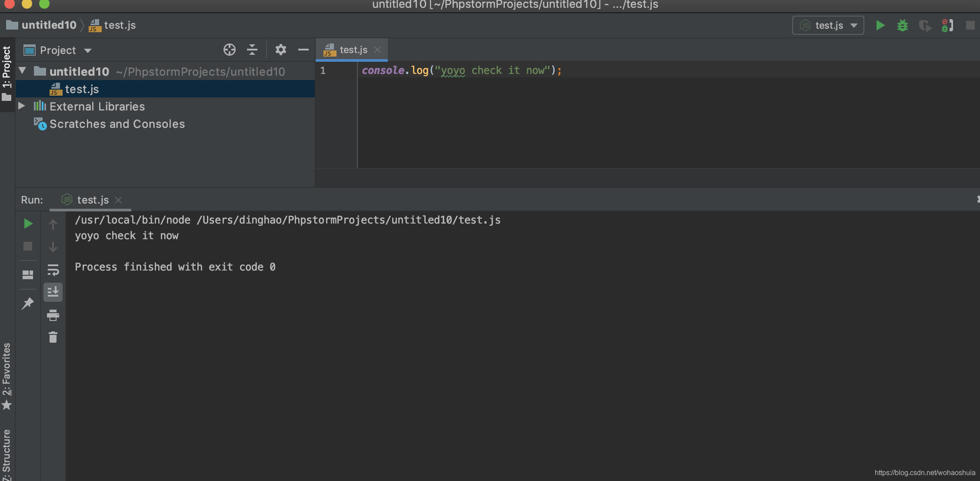
Task: Click the Project view selector dropdown arrow
Action: tap(88, 50)
